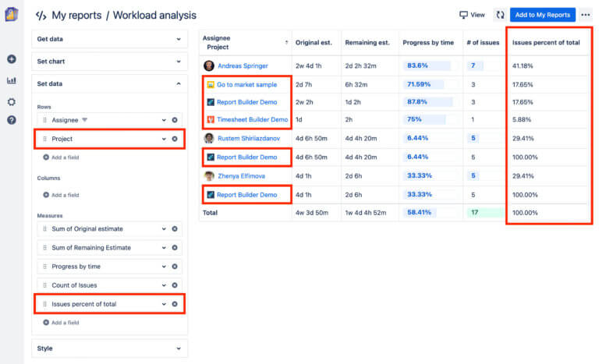Open the three-dot more options menu
Image resolution: width=599 pixels, height=364 pixels.
pos(586,15)
